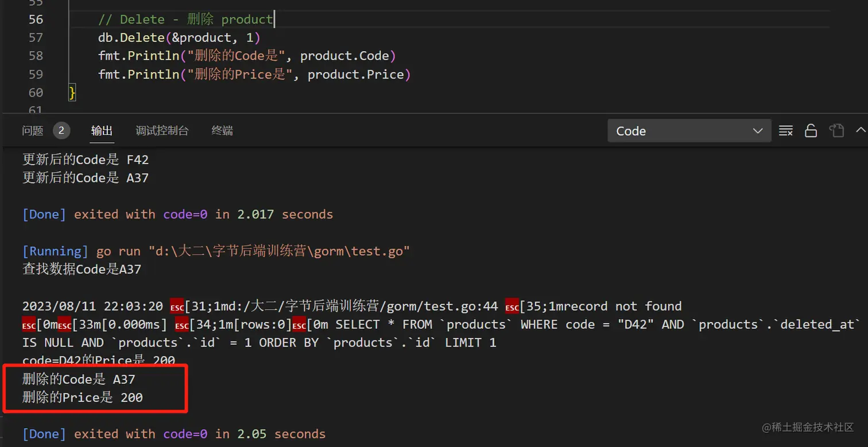Open output log in editor icon
The height and width of the screenshot is (447, 868).
pos(836,131)
